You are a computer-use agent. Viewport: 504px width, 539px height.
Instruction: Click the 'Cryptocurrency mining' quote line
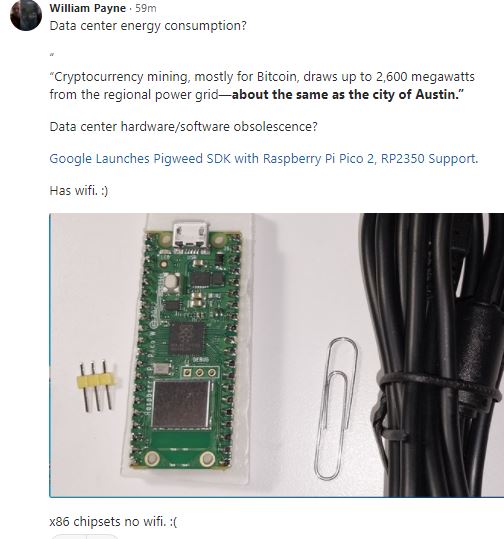(262, 76)
